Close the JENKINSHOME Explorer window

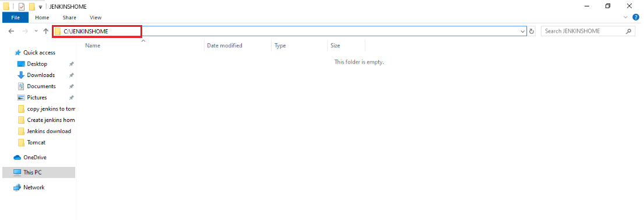coord(629,6)
